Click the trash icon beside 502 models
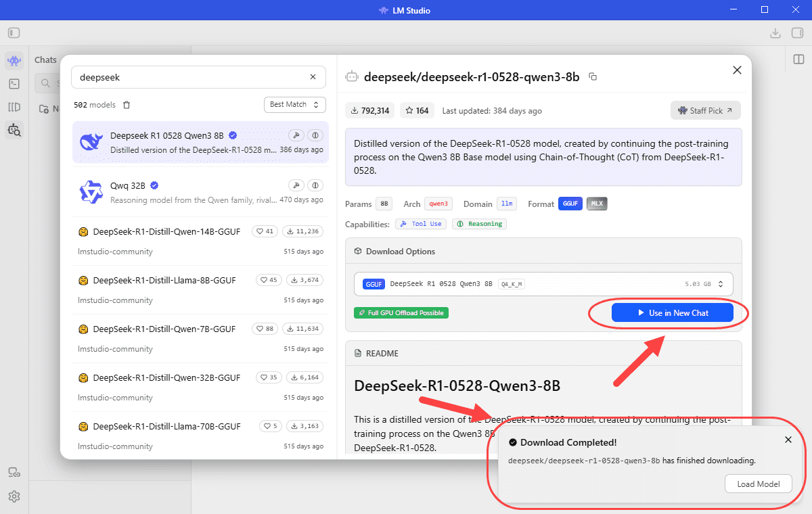This screenshot has width=812, height=514. (x=127, y=105)
